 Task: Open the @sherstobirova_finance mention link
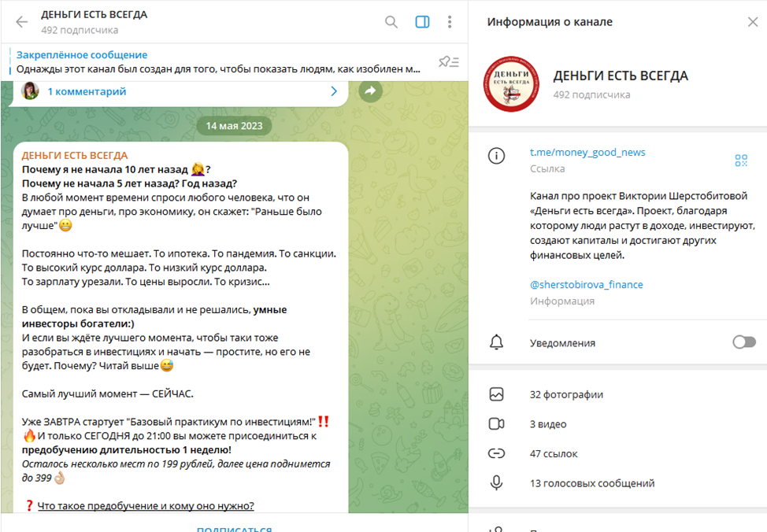(x=586, y=285)
